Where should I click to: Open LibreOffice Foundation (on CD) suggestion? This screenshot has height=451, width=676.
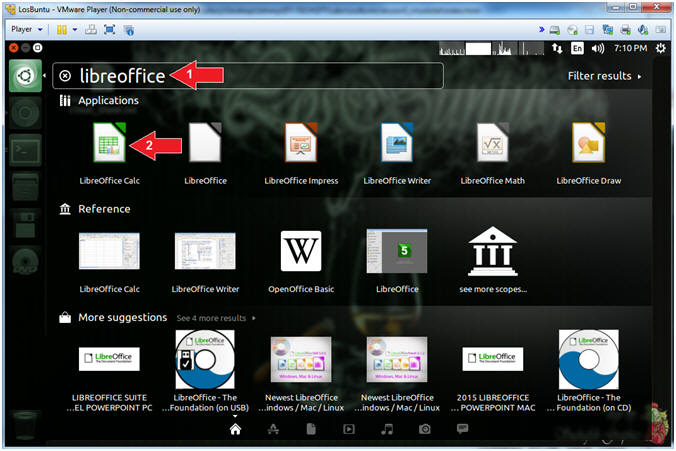pos(588,371)
